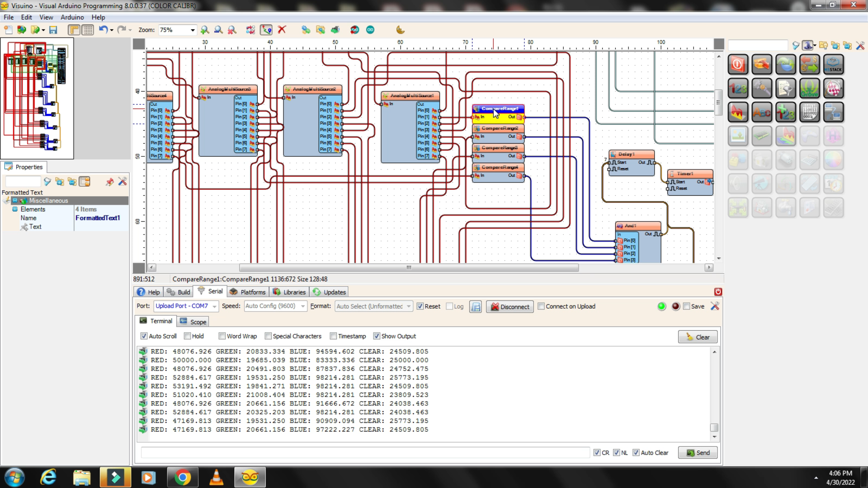
Task: Click the undo arrow icon
Action: point(103,30)
